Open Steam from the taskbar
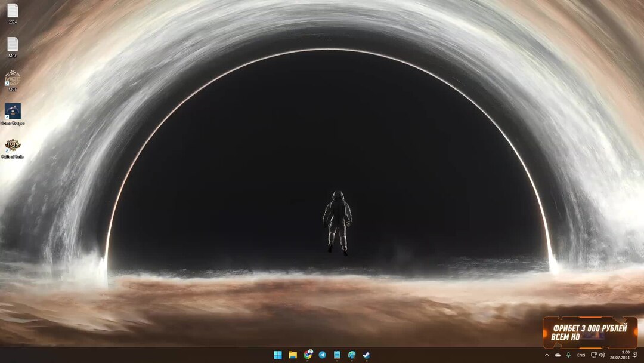 coord(366,355)
